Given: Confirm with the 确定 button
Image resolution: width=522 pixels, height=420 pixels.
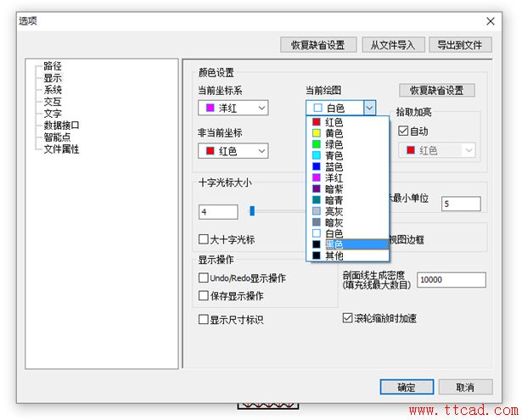Looking at the screenshot, I should (x=407, y=387).
